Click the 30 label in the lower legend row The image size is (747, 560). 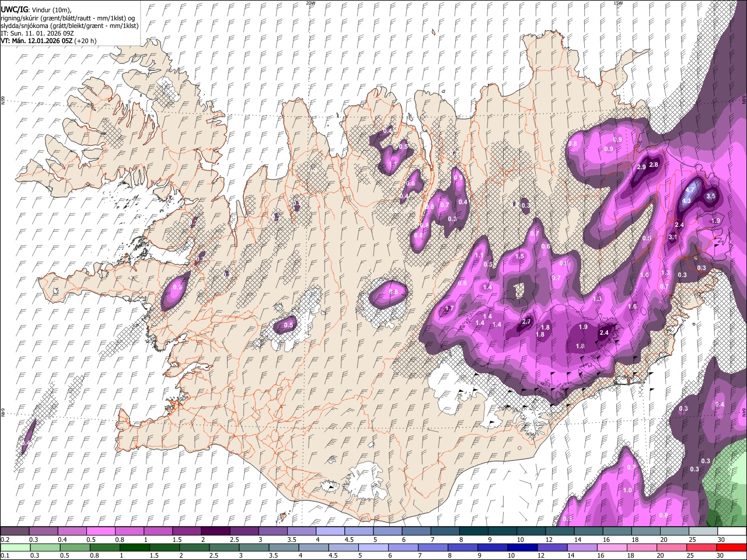[x=721, y=555]
